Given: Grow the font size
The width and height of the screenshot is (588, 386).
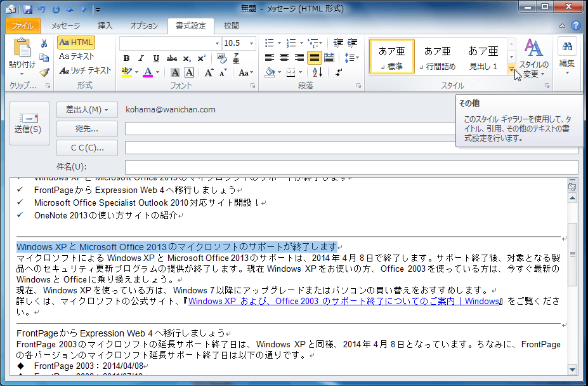Looking at the screenshot, I should [209, 72].
